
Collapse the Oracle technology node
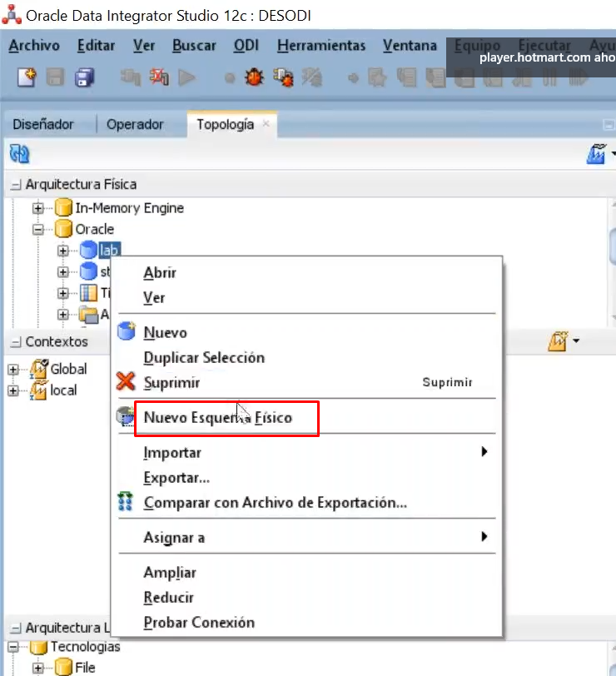[38, 230]
